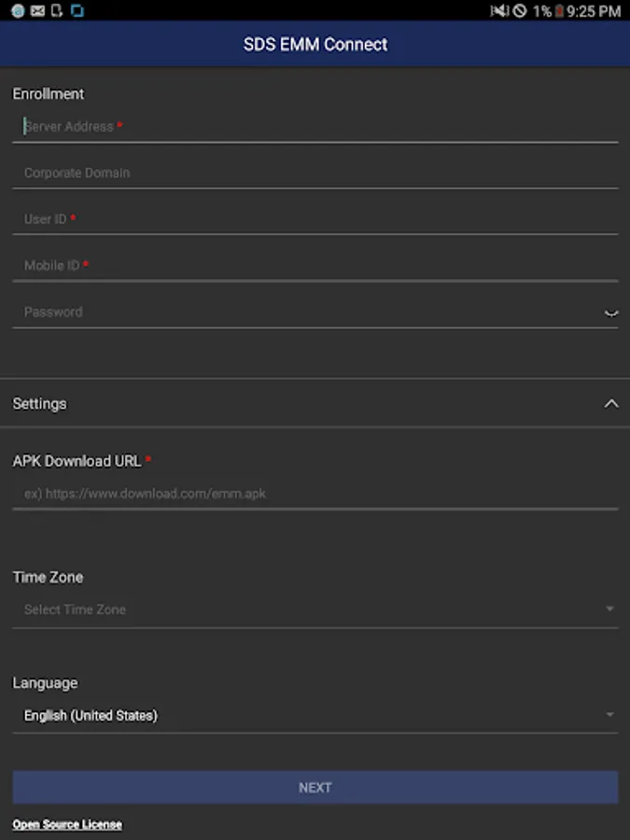Viewport: 630px width, 840px height.
Task: Tap the 9:25 PM clock
Action: pyautogui.click(x=594, y=10)
